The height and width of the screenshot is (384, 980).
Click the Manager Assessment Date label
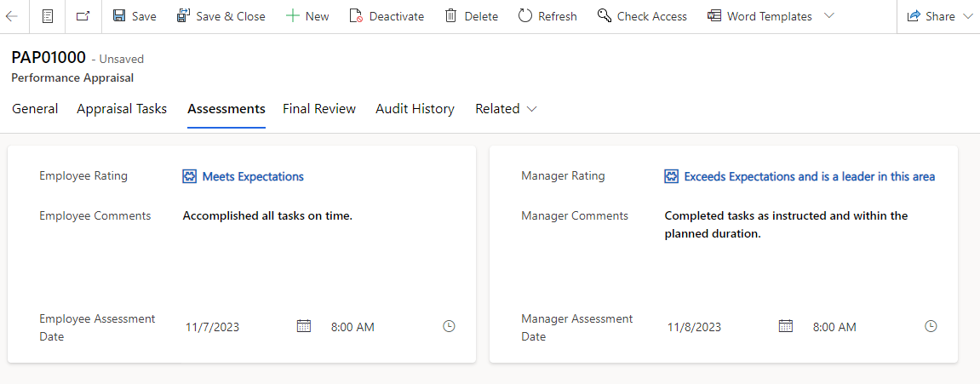[577, 328]
